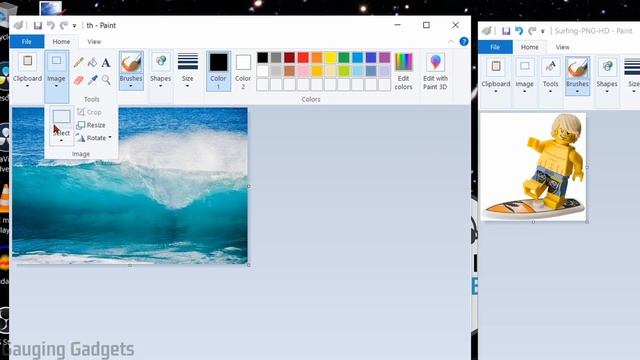This screenshot has height=360, width=640.
Task: Pick the black color swatch
Action: coord(262,58)
